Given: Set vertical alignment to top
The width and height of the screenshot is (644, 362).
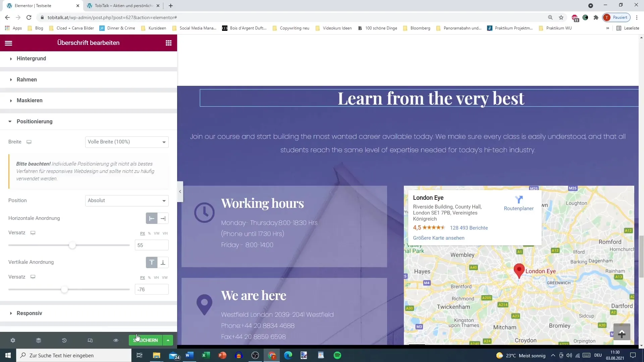Looking at the screenshot, I should click(152, 262).
